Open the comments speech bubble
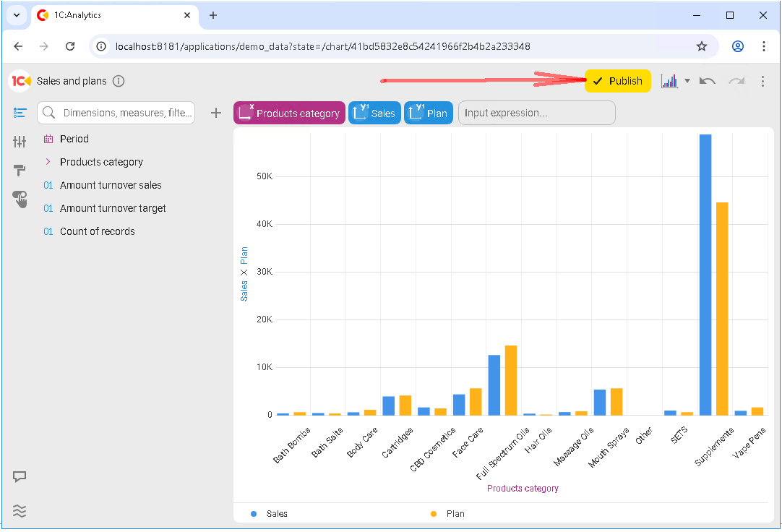The image size is (782, 532). tap(20, 477)
